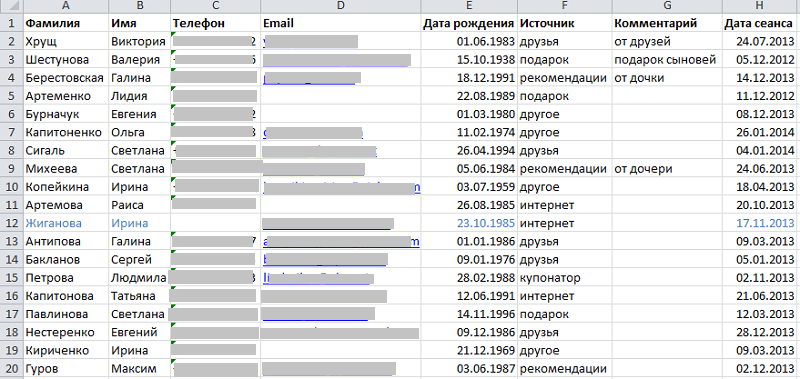The width and height of the screenshot is (800, 379).
Task: Click the cell containing Шестунова
Action: 66,59
